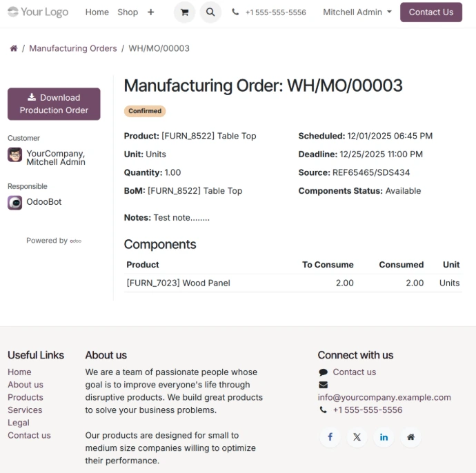Click the Powered by Odoo logo
The image size is (476, 473).
point(75,241)
